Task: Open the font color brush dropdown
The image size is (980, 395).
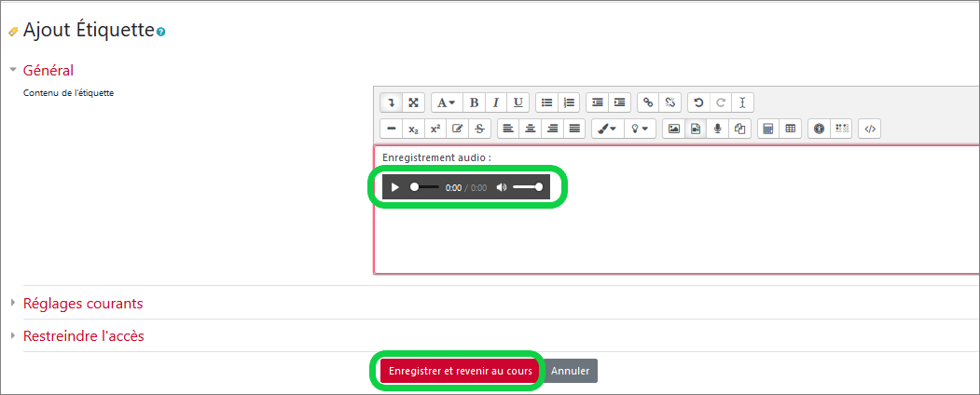Action: coord(606,129)
